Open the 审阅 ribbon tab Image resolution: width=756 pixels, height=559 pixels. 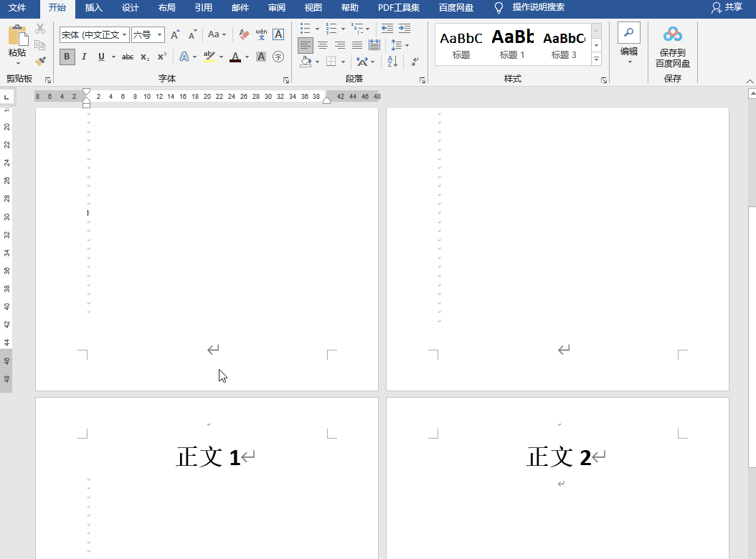click(276, 8)
